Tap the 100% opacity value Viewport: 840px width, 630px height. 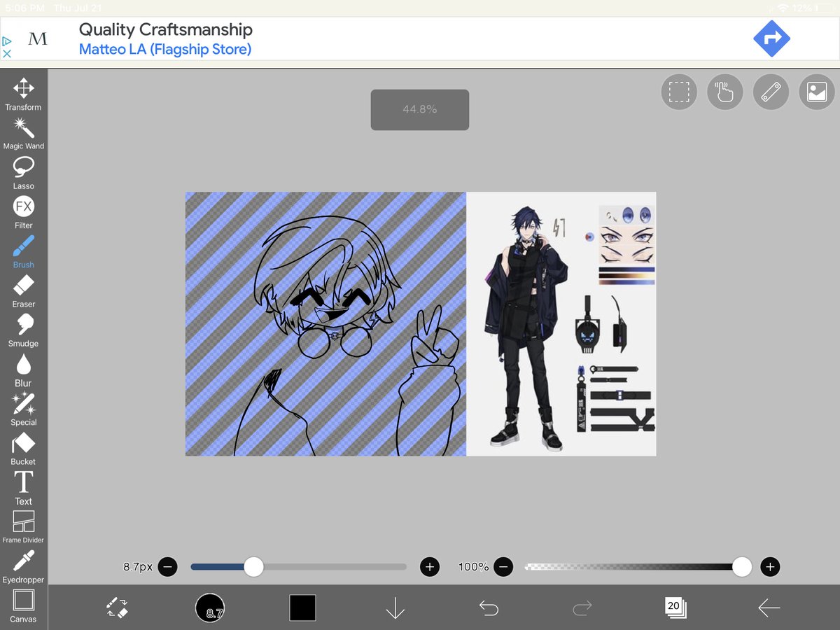[x=474, y=567]
